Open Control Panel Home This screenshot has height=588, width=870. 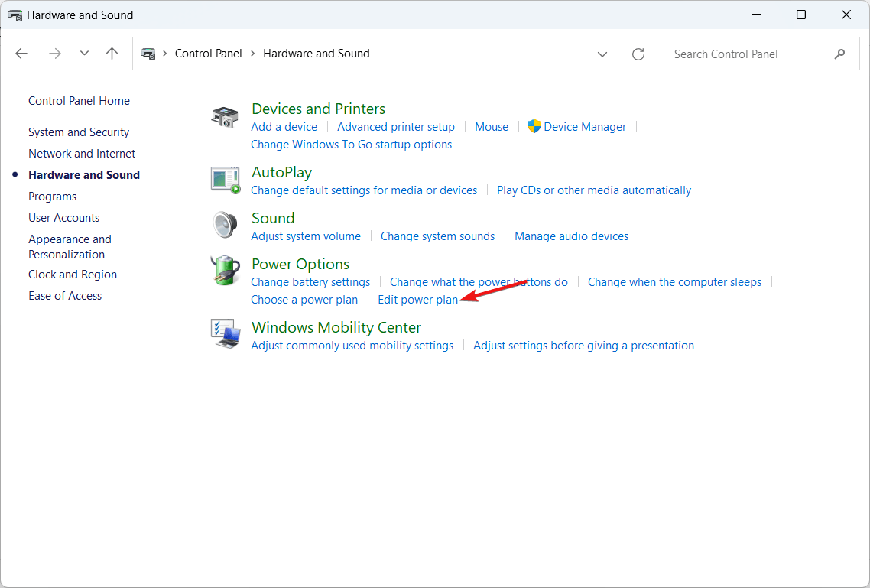click(79, 100)
